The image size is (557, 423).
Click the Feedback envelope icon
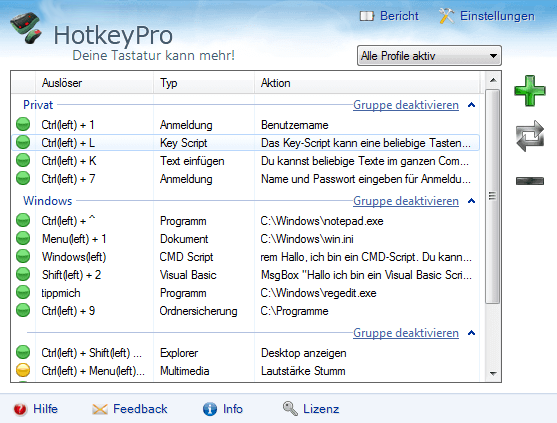click(x=100, y=409)
